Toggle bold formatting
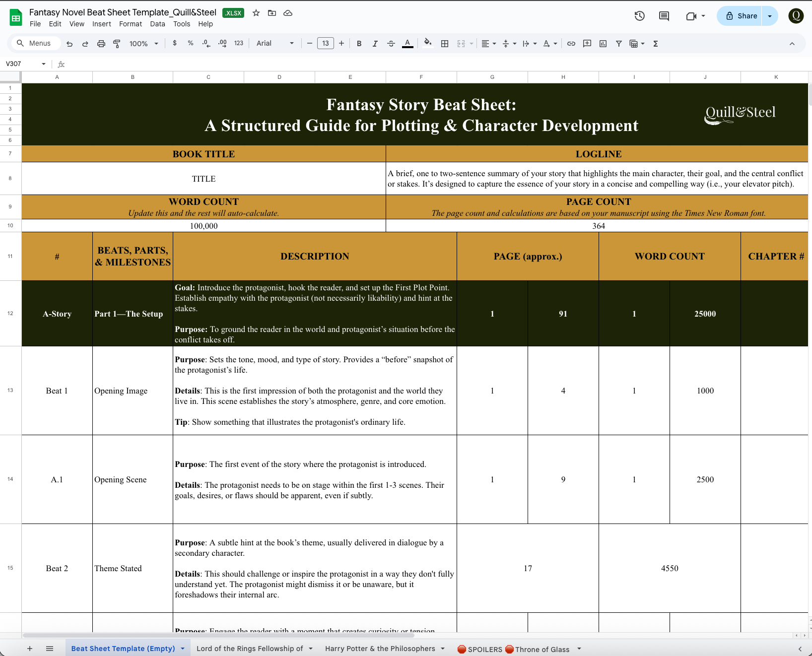Viewport: 812px width, 656px height. click(359, 44)
